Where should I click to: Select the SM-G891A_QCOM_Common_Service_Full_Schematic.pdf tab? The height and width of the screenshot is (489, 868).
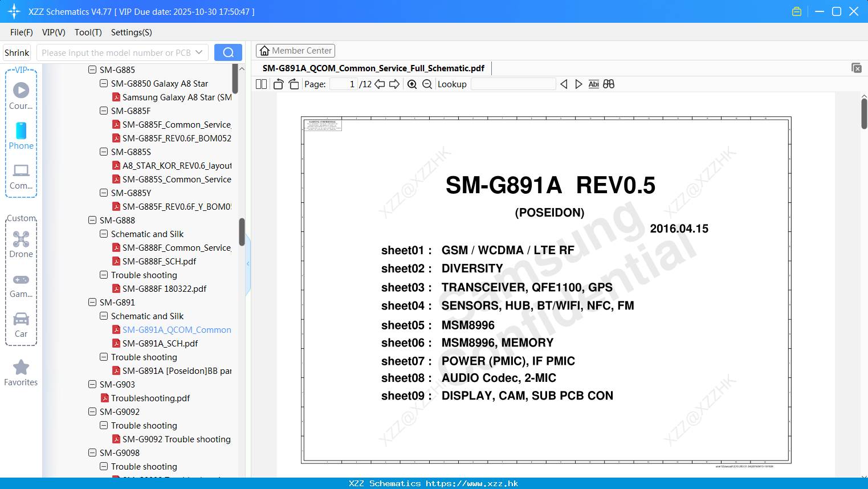click(x=373, y=68)
